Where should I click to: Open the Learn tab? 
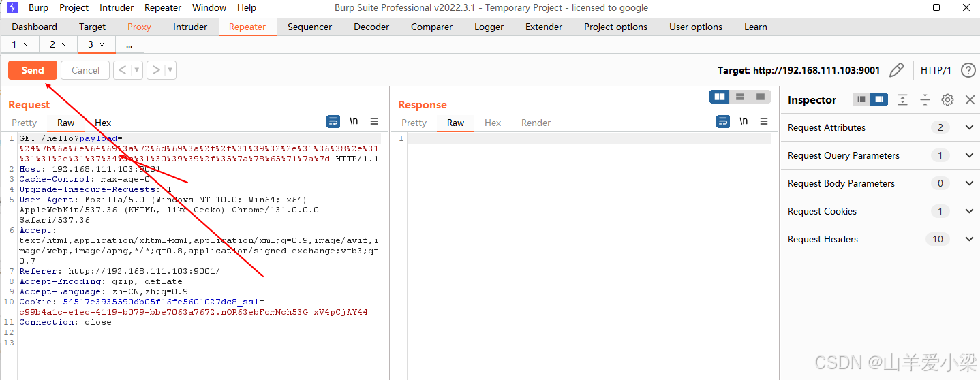[x=755, y=27]
